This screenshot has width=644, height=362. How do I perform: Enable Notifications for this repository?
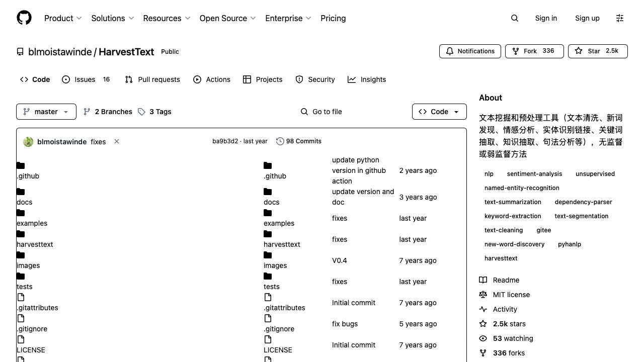pyautogui.click(x=470, y=51)
